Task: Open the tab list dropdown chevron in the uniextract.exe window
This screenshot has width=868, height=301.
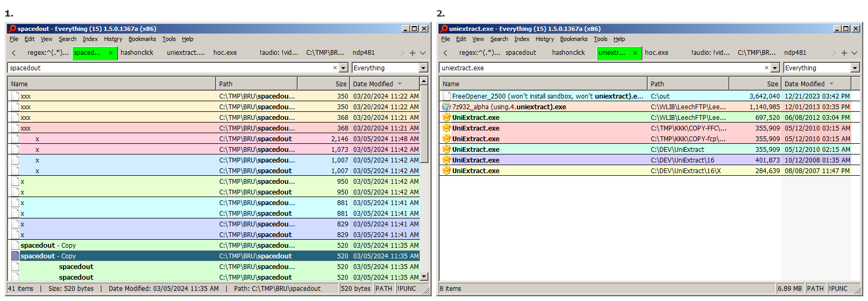Action: click(x=855, y=53)
